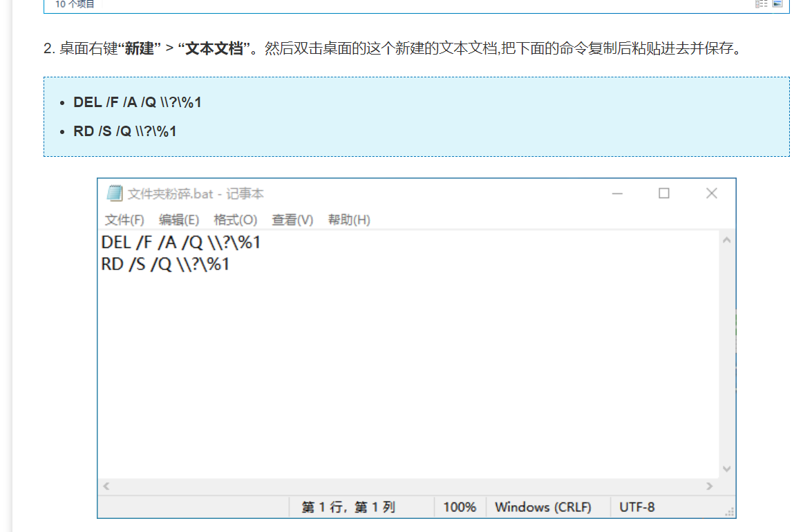Click the 10 个项目 status text
The image size is (803, 532).
point(75,5)
